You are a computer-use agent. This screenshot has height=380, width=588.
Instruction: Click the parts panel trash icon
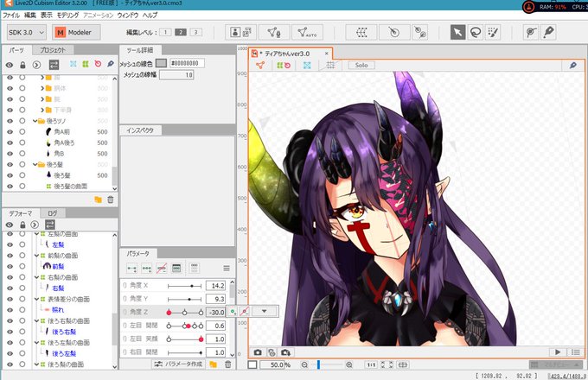click(x=111, y=199)
